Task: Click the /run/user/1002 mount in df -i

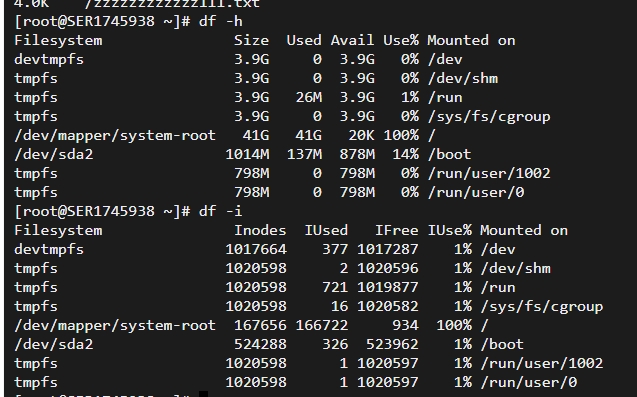Action: tap(542, 363)
